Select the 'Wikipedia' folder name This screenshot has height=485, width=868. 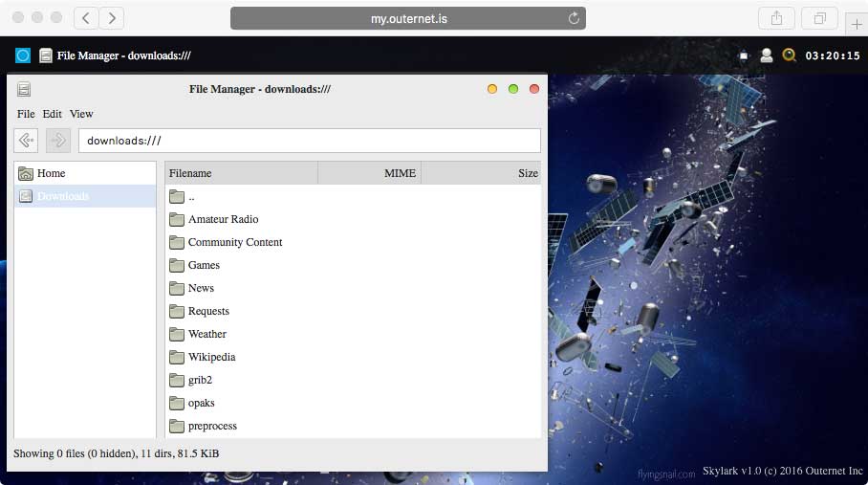pos(211,357)
